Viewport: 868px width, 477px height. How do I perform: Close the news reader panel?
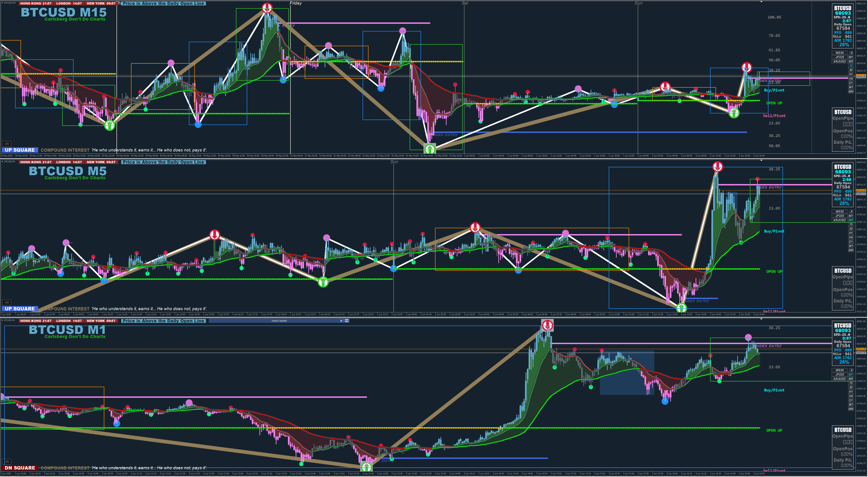(x=347, y=321)
